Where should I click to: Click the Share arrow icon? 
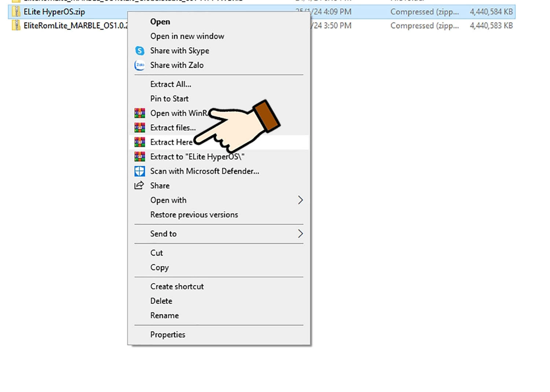139,185
